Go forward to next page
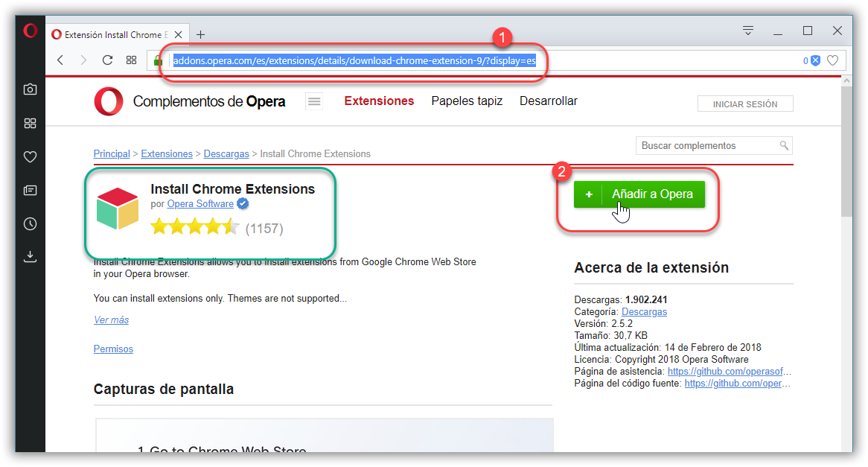Image resolution: width=868 pixels, height=467 pixels. pos(83,60)
